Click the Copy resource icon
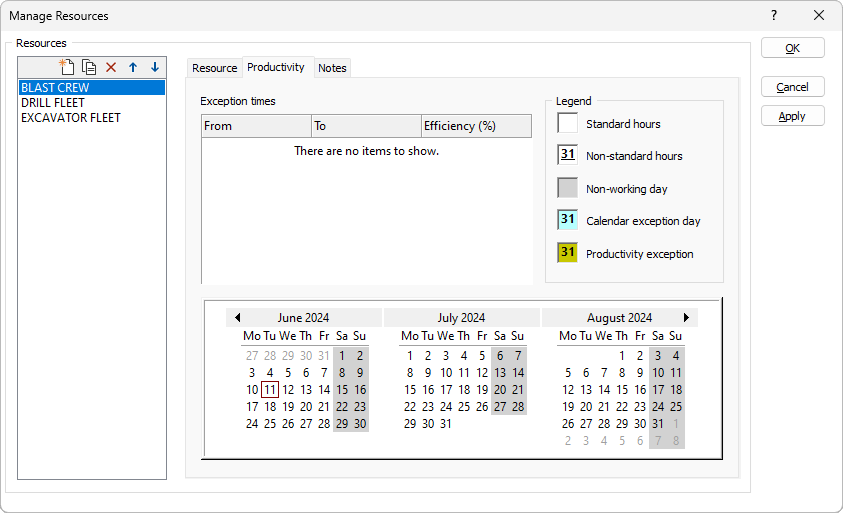The image size is (843, 513). (x=89, y=67)
